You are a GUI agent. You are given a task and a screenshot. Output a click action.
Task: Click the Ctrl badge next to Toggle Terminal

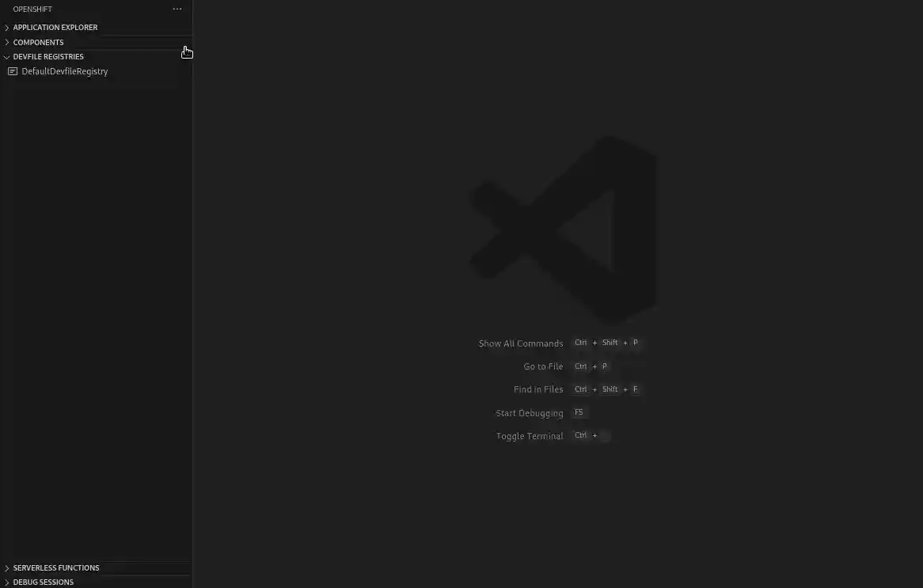tap(580, 435)
